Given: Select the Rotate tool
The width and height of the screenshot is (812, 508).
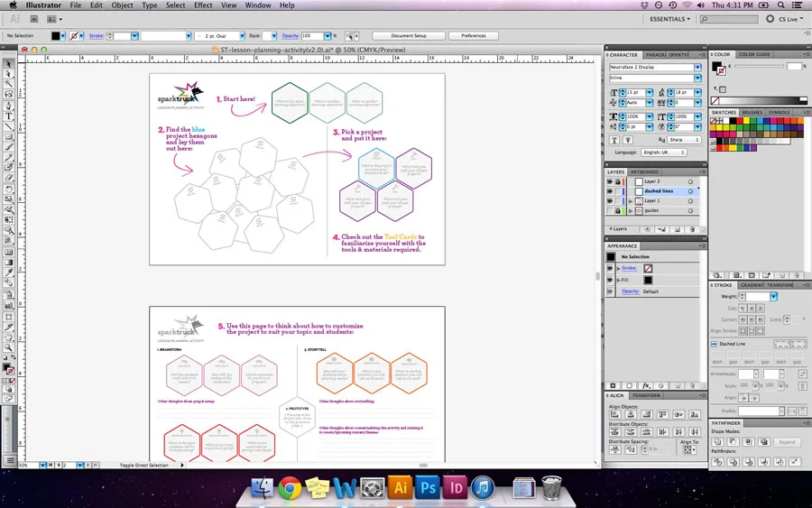Looking at the screenshot, I should [8, 189].
